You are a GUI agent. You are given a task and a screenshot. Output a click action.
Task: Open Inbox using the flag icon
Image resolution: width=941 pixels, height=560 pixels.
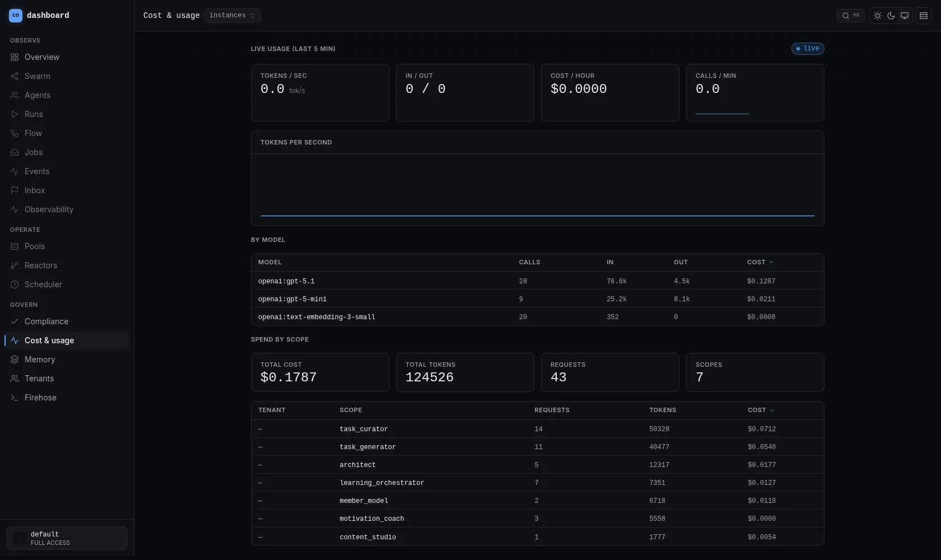(15, 190)
